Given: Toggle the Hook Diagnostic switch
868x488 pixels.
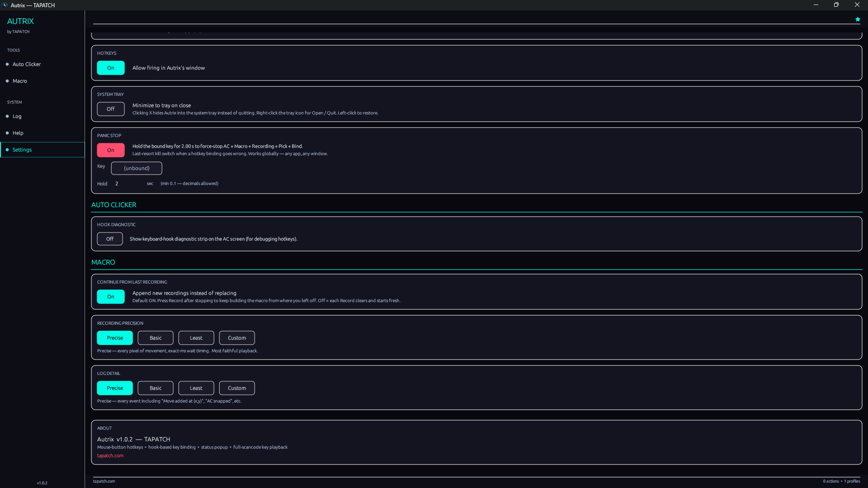Looking at the screenshot, I should (110, 239).
